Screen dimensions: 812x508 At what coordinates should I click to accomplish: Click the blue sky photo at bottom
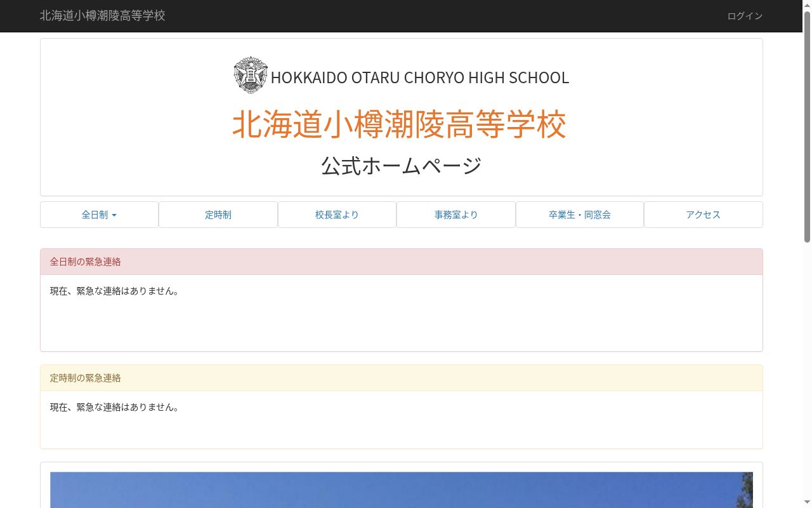pos(402,490)
